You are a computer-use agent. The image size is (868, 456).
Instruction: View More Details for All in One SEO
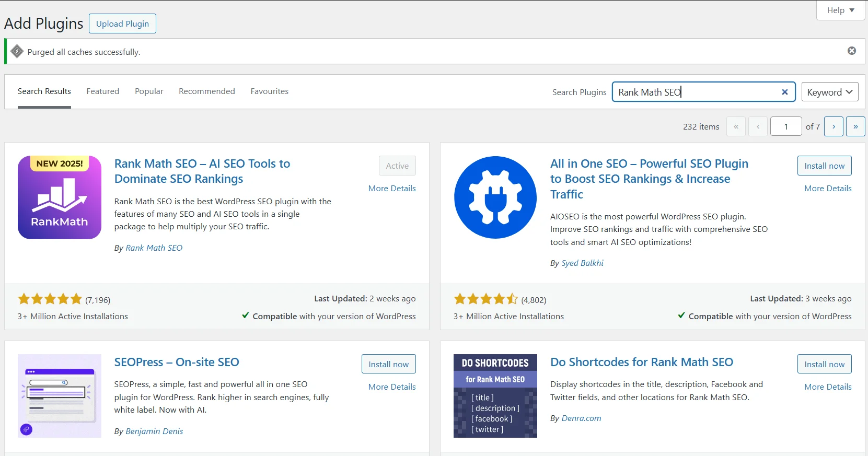coord(828,189)
